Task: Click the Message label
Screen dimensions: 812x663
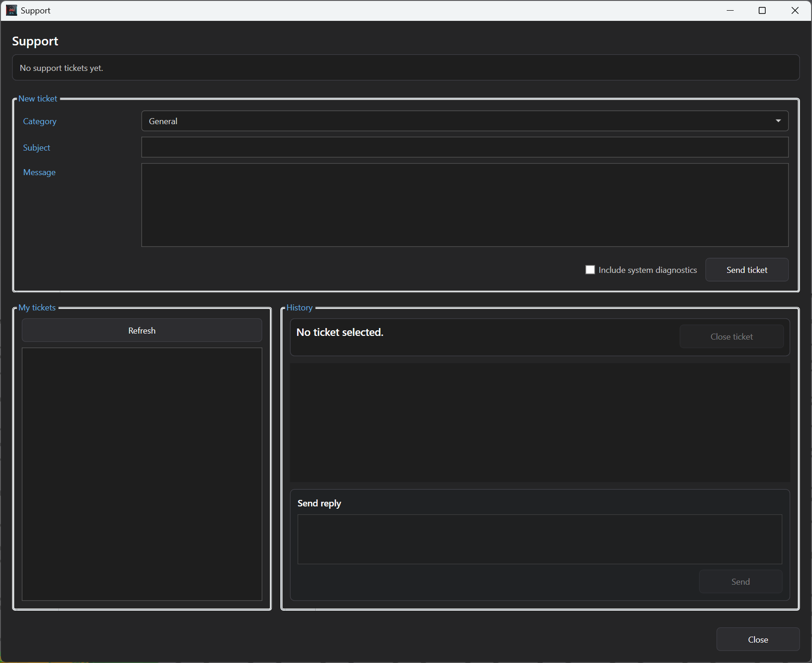Action: 39,172
